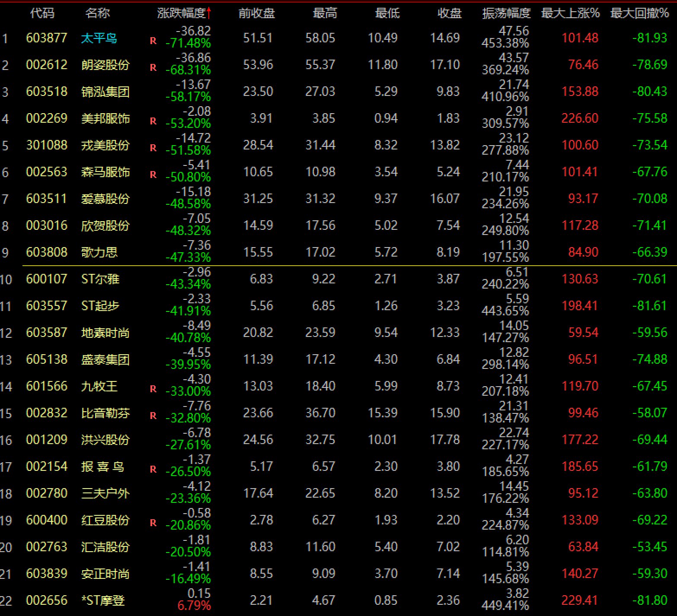Click the -71.48% change value
This screenshot has width=677, height=616.
coord(188,43)
